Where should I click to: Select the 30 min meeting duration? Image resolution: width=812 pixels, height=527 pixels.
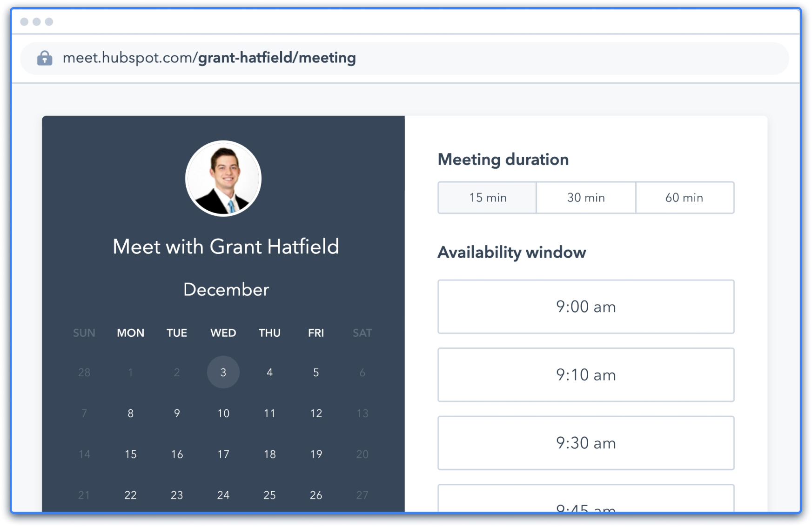pyautogui.click(x=586, y=198)
